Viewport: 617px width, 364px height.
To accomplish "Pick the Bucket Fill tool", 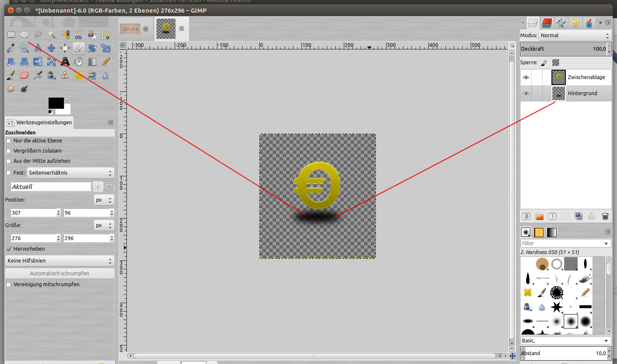I will [79, 62].
